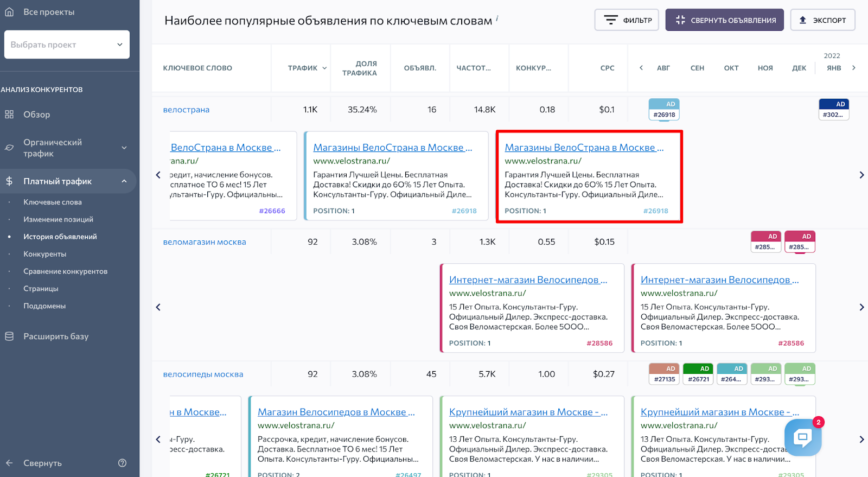The width and height of the screenshot is (868, 477).
Task: Select История объявлений menu item
Action: [x=60, y=237]
